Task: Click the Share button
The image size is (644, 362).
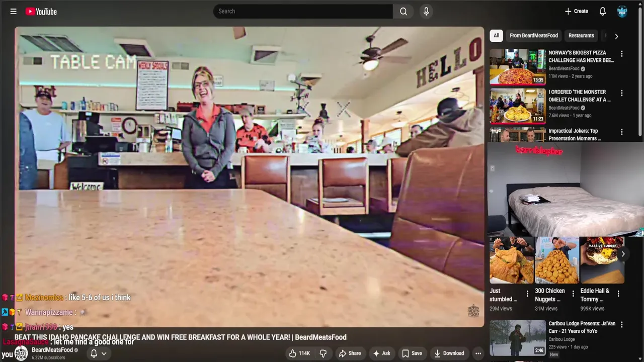Action: coord(350,353)
